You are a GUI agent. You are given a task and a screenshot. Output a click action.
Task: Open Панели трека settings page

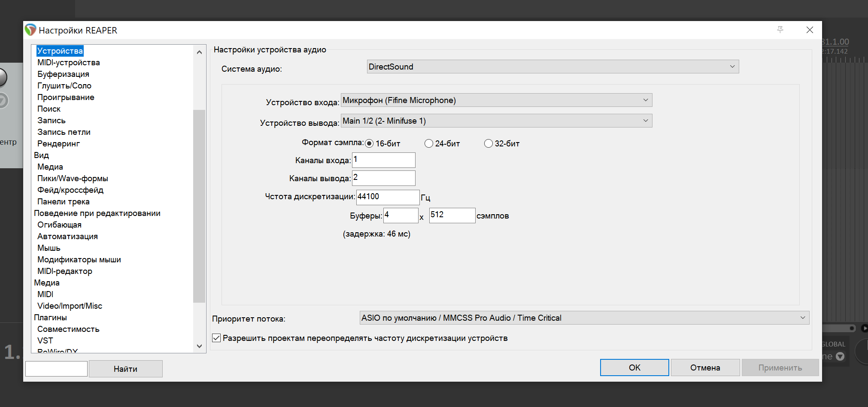(x=64, y=202)
